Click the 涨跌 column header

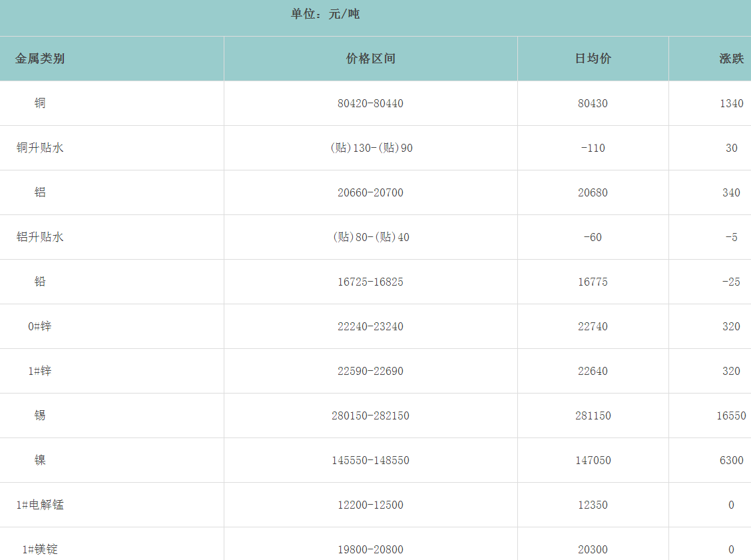[731, 59]
